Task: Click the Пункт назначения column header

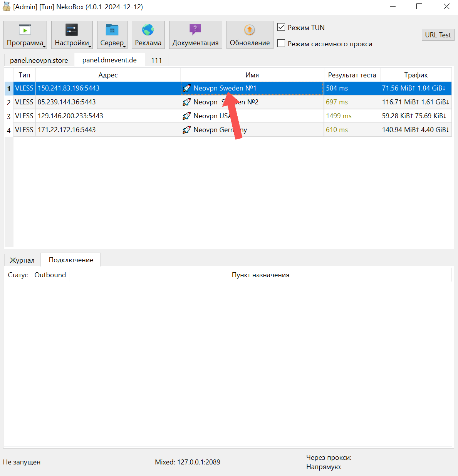Action: pyautogui.click(x=260, y=275)
